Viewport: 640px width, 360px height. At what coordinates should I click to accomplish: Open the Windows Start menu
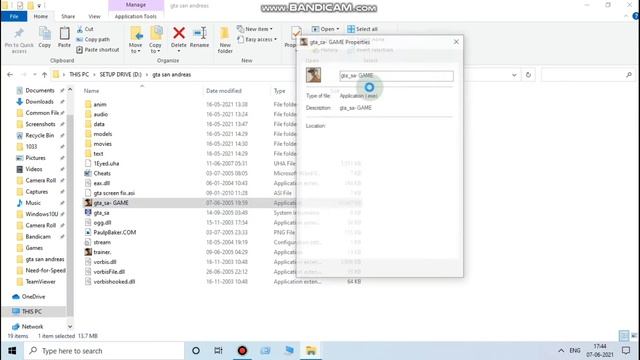(12, 351)
